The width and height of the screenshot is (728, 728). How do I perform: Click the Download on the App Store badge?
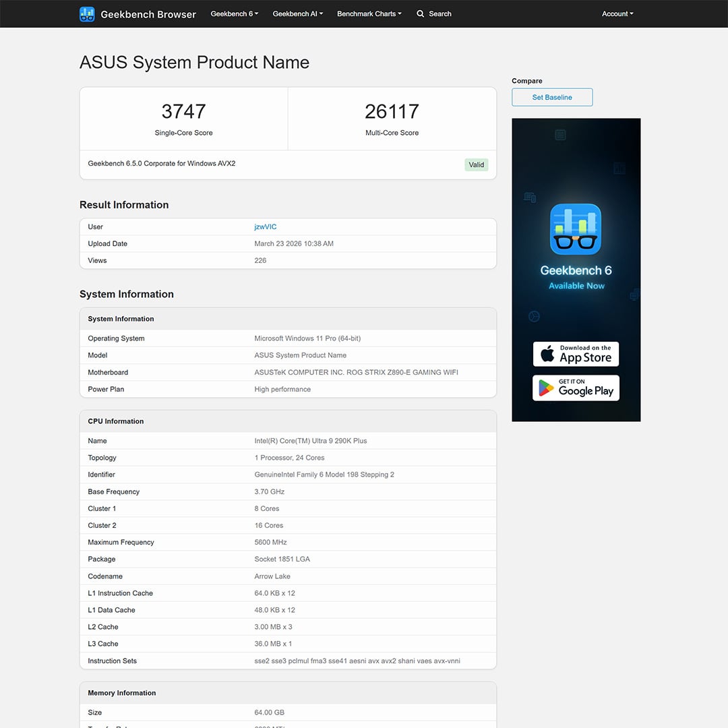(x=576, y=354)
